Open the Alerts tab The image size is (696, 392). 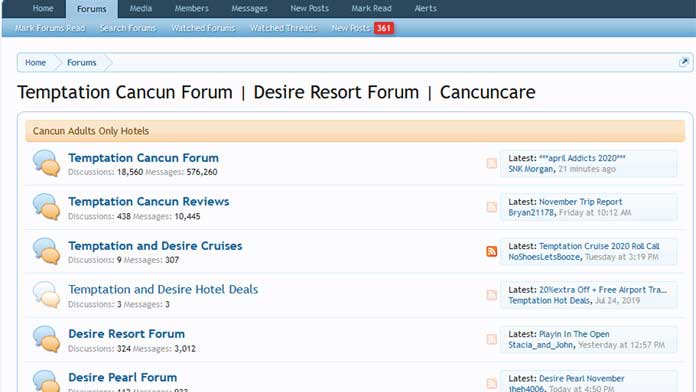[x=425, y=8]
